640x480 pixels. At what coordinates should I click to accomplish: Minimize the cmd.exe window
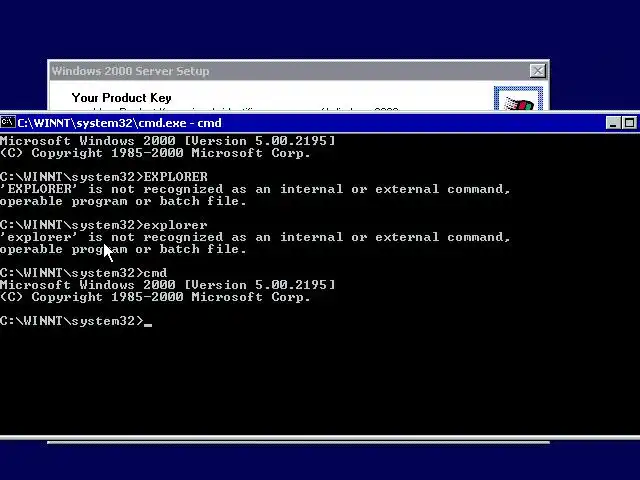coord(613,123)
